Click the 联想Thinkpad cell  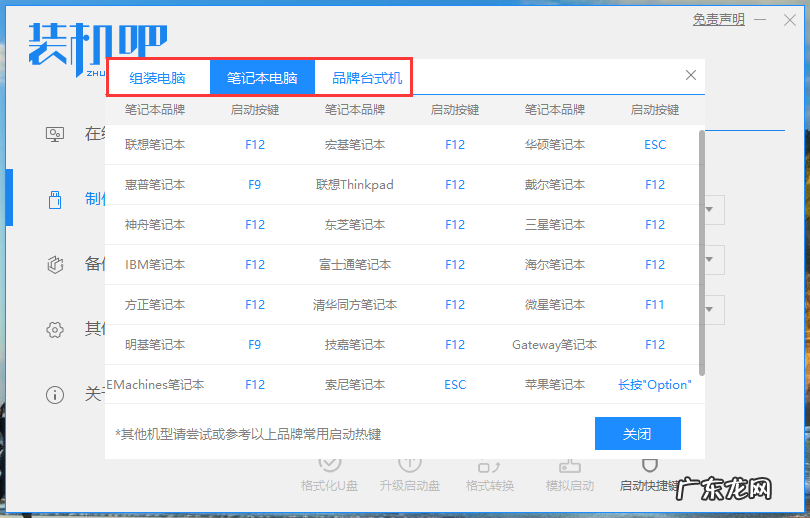point(355,184)
